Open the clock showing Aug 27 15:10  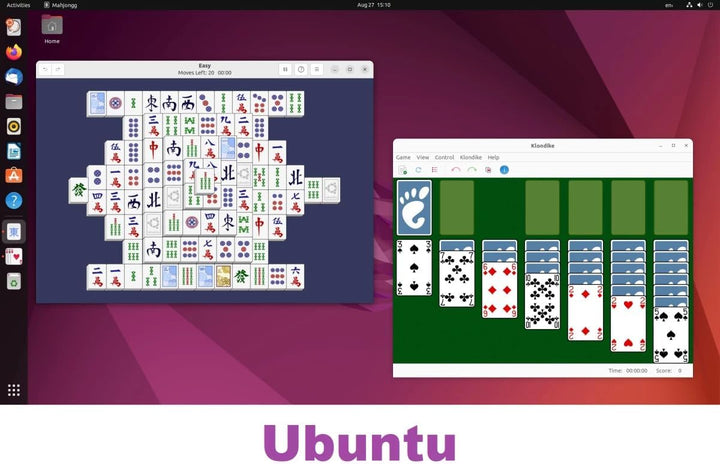(374, 5)
